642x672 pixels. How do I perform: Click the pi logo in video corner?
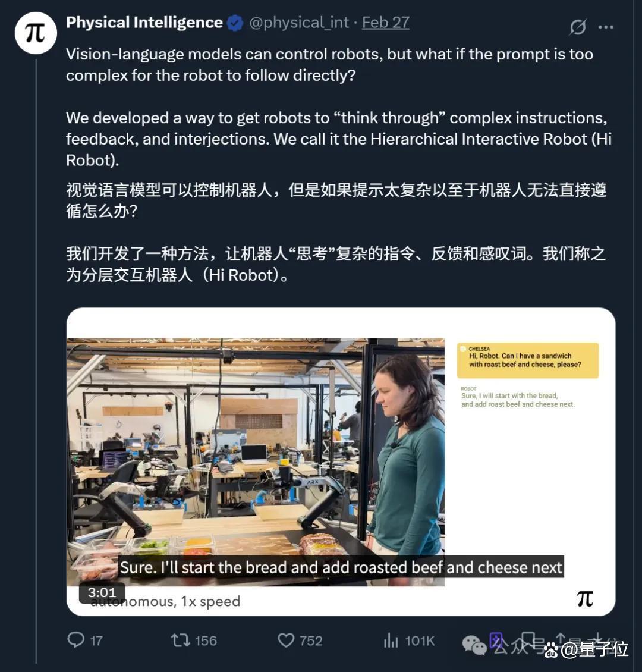pyautogui.click(x=585, y=599)
